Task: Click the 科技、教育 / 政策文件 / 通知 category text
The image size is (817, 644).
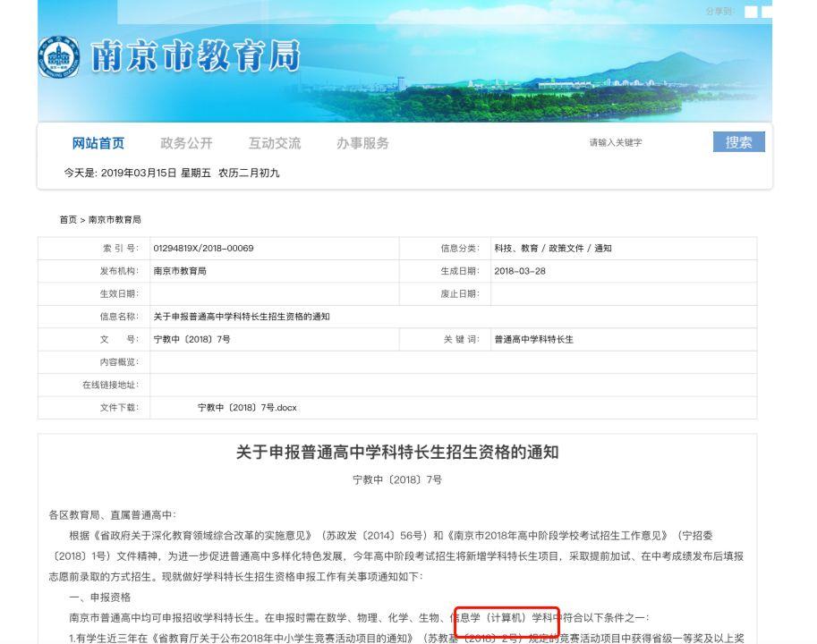Action: pyautogui.click(x=553, y=249)
